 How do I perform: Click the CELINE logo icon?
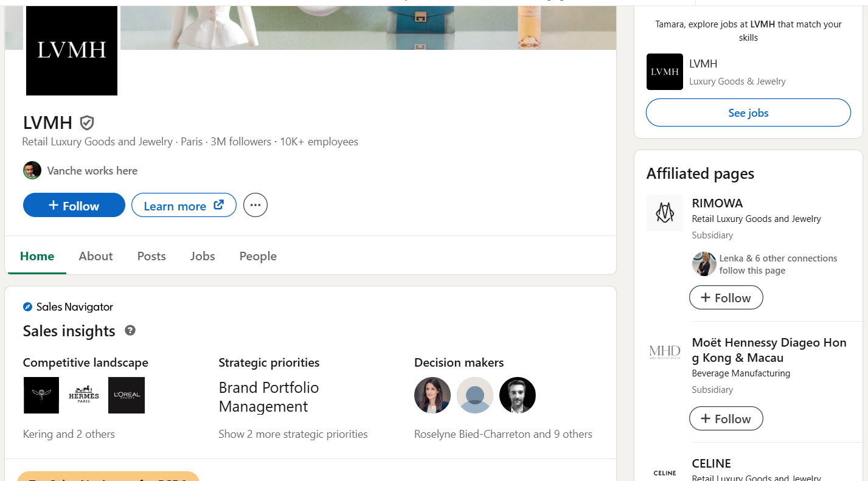[x=665, y=472]
